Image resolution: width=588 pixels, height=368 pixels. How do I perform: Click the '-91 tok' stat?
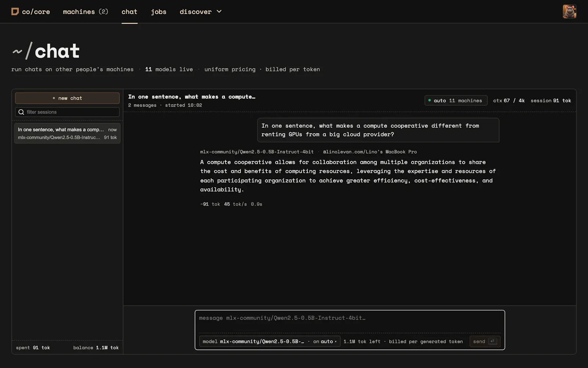click(x=210, y=204)
